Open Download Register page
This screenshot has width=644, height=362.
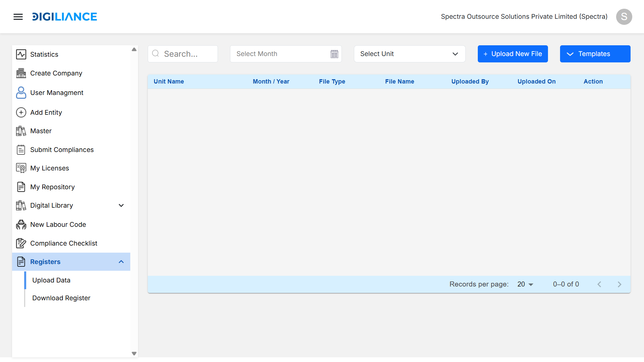(61, 298)
